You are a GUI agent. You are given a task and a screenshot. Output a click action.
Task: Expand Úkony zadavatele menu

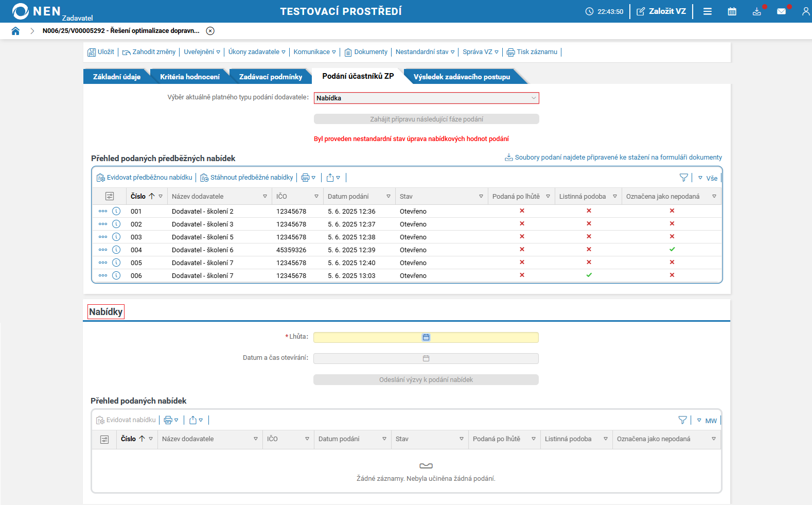[x=257, y=52]
